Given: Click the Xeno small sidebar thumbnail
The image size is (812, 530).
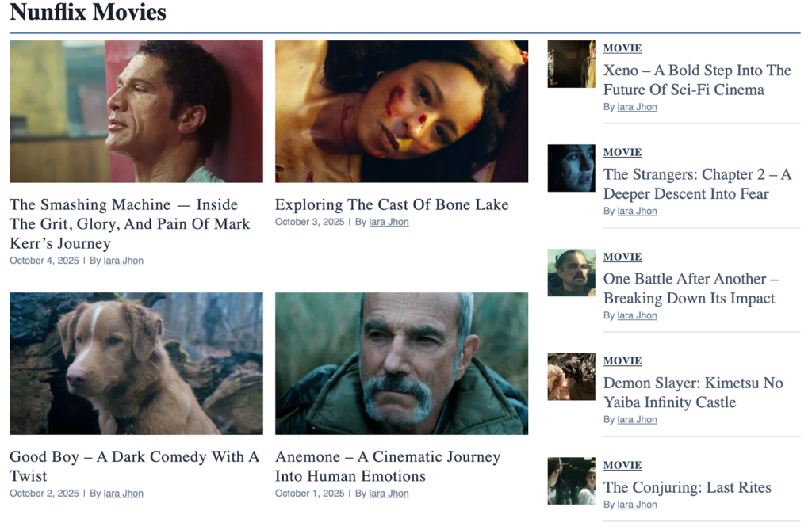Looking at the screenshot, I should click(571, 64).
